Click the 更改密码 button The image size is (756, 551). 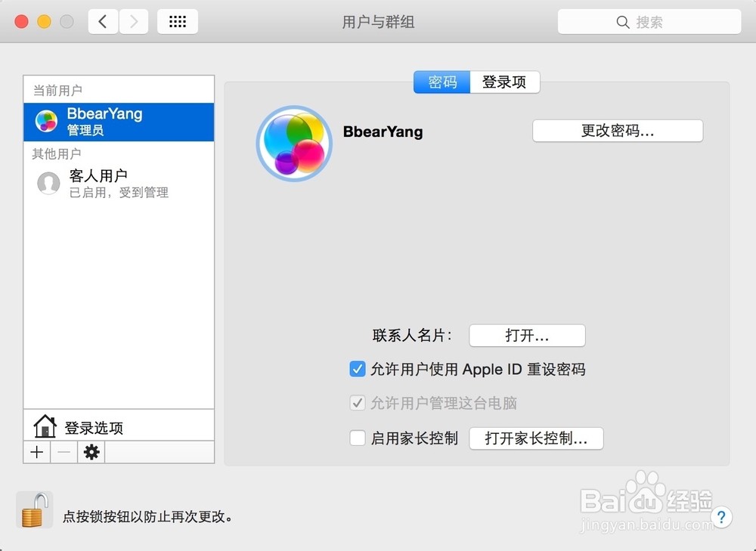coord(617,130)
